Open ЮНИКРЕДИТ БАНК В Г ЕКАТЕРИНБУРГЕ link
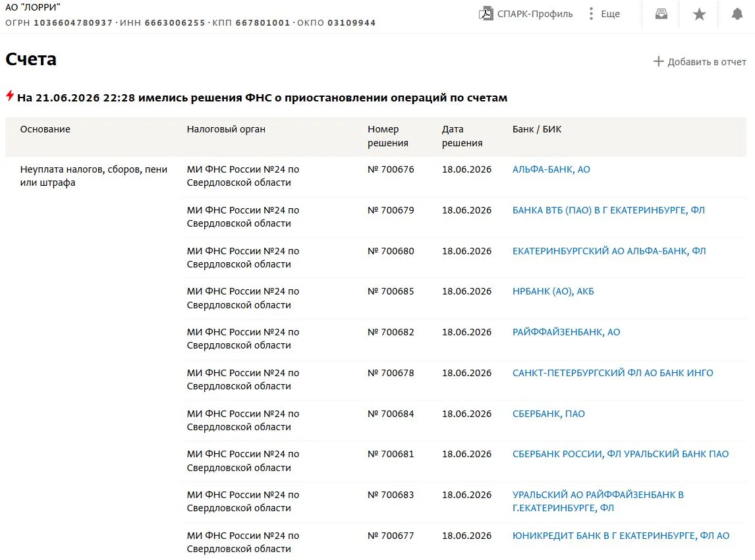 click(621, 536)
